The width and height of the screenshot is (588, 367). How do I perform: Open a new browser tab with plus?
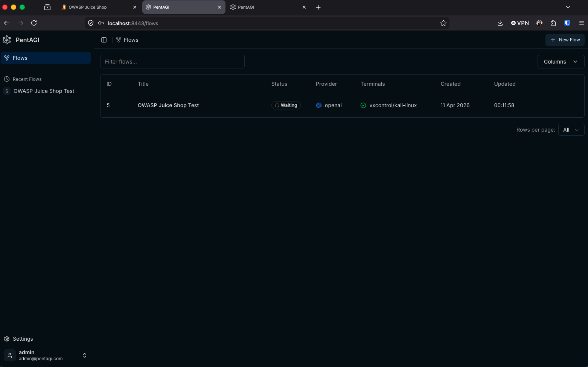pos(318,7)
